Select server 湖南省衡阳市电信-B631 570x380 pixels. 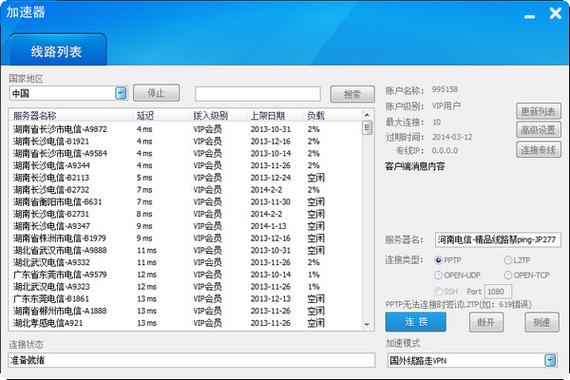point(185,202)
